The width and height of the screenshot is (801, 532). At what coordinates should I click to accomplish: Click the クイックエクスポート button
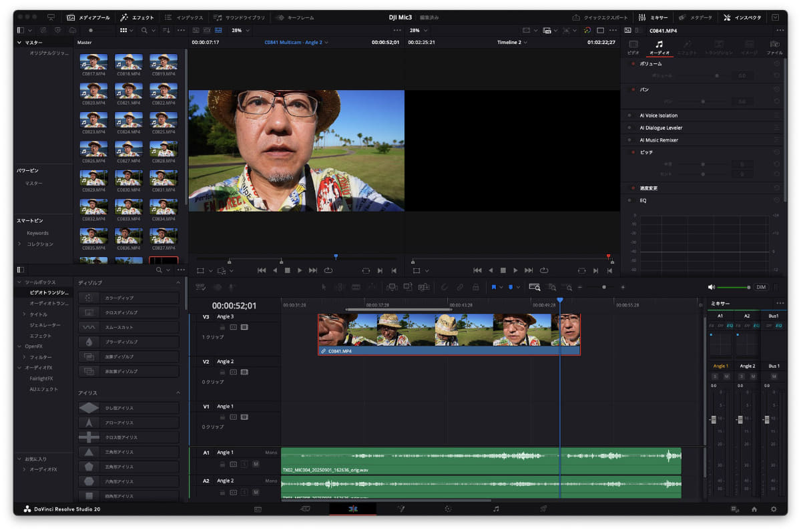[600, 17]
